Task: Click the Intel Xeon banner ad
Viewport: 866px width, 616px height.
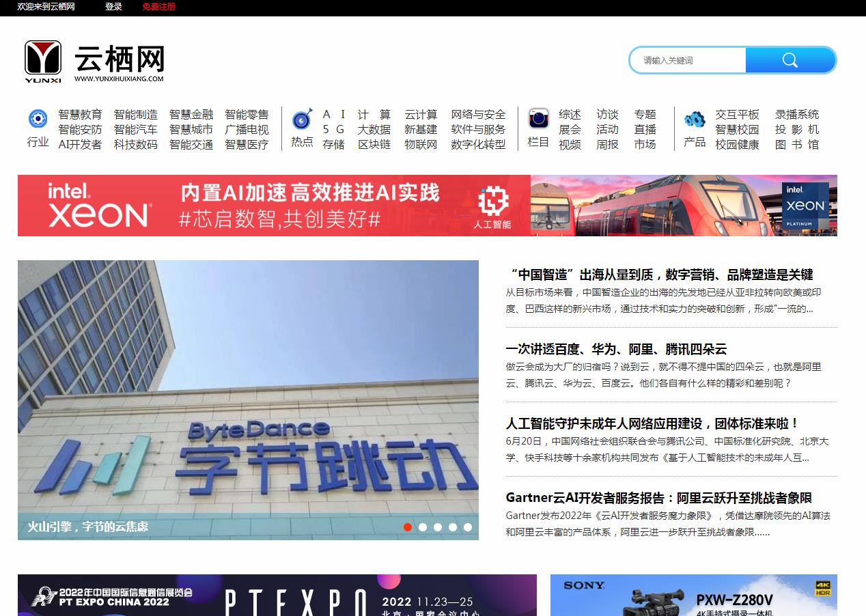Action: pos(428,206)
